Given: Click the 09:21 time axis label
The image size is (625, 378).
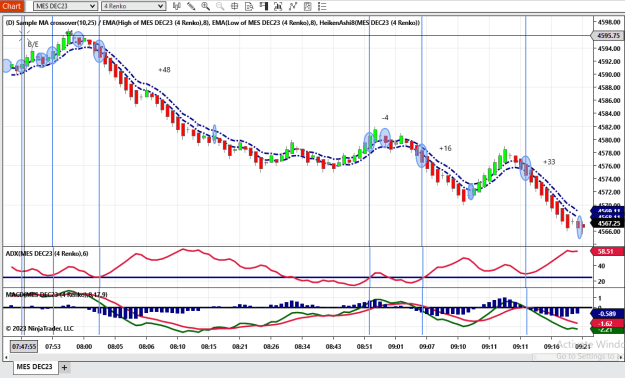Looking at the screenshot, I should point(582,346).
